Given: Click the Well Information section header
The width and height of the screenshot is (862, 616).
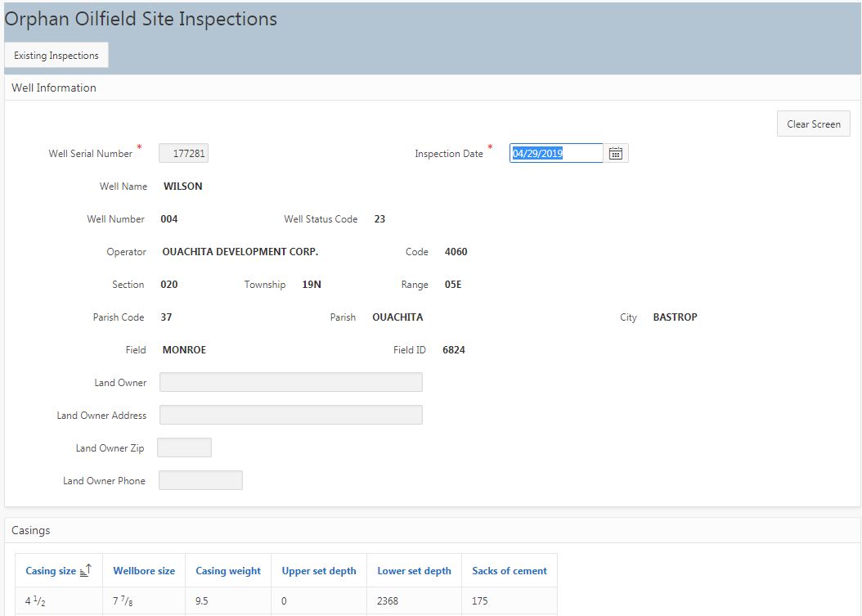Looking at the screenshot, I should 54,88.
